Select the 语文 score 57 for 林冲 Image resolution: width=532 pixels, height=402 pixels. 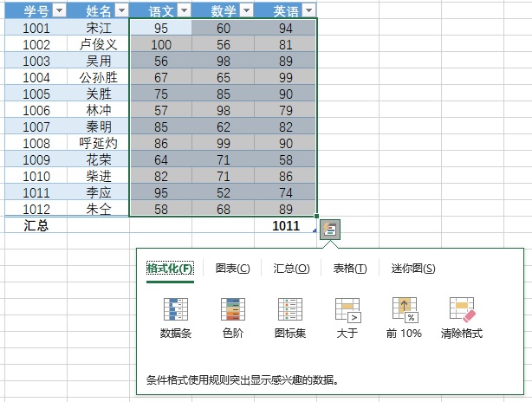click(x=161, y=110)
